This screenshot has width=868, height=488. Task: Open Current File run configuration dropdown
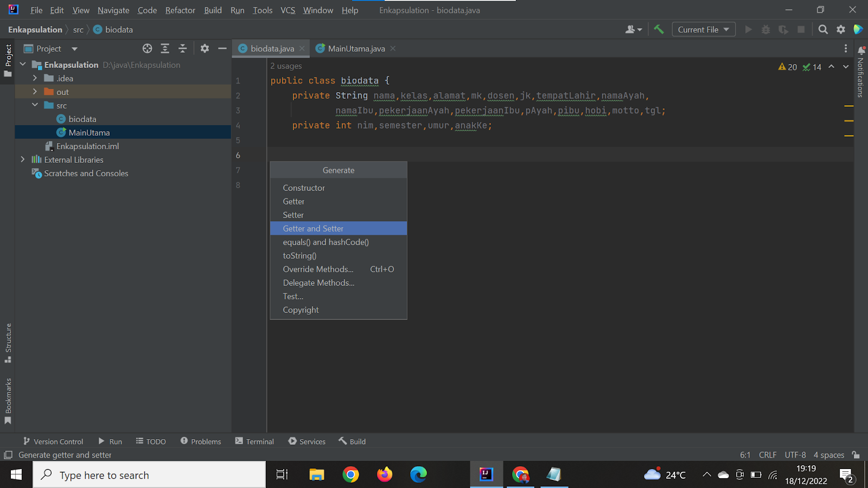pyautogui.click(x=704, y=29)
